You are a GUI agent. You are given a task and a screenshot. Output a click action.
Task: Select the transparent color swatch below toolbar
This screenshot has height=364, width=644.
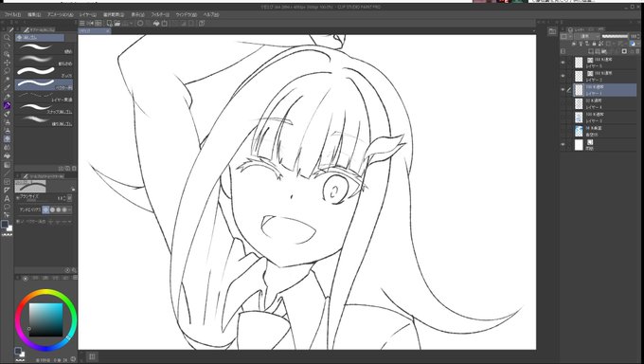[x=7, y=234]
